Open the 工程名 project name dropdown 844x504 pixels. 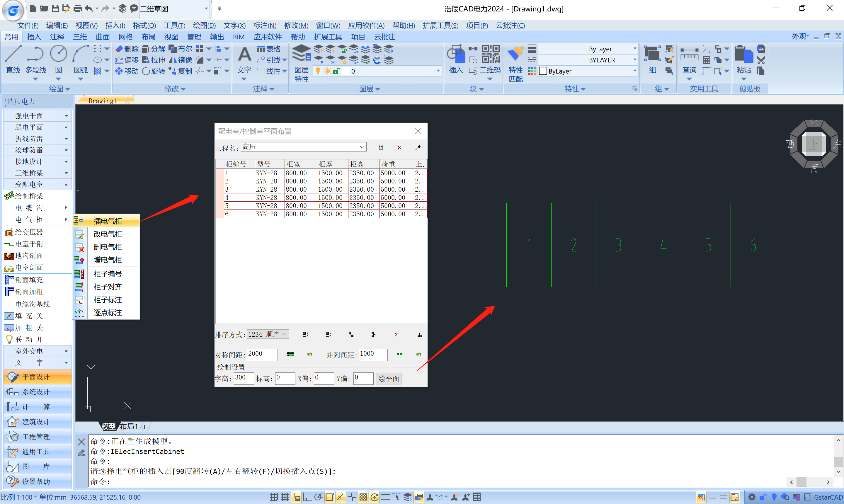(362, 147)
